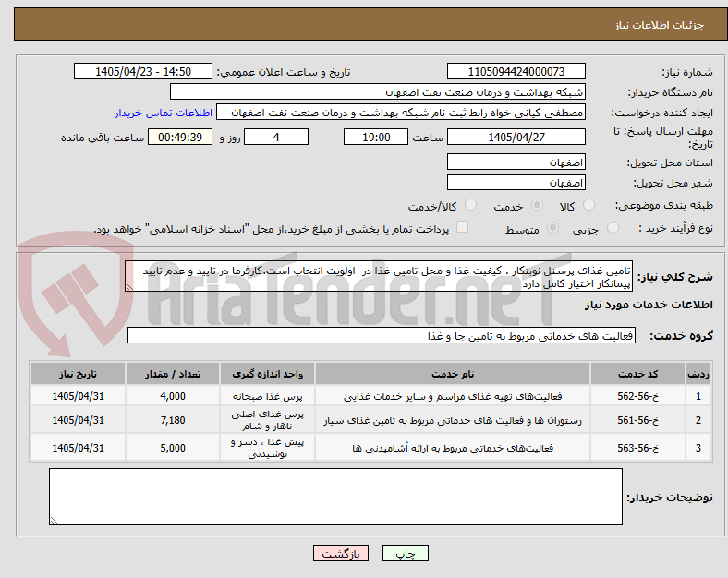Click the remaining days field showing 4
Viewport: 728px width, 578px height.
pyautogui.click(x=276, y=137)
